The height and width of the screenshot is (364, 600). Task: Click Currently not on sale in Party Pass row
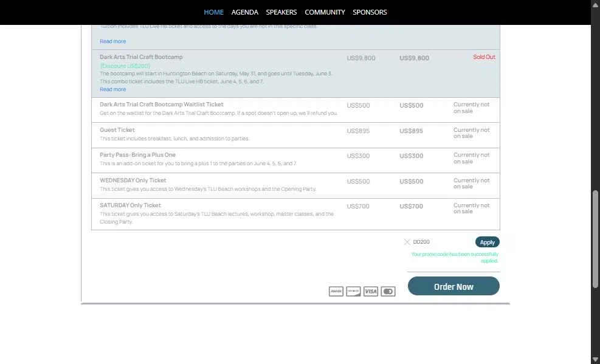[472, 158]
